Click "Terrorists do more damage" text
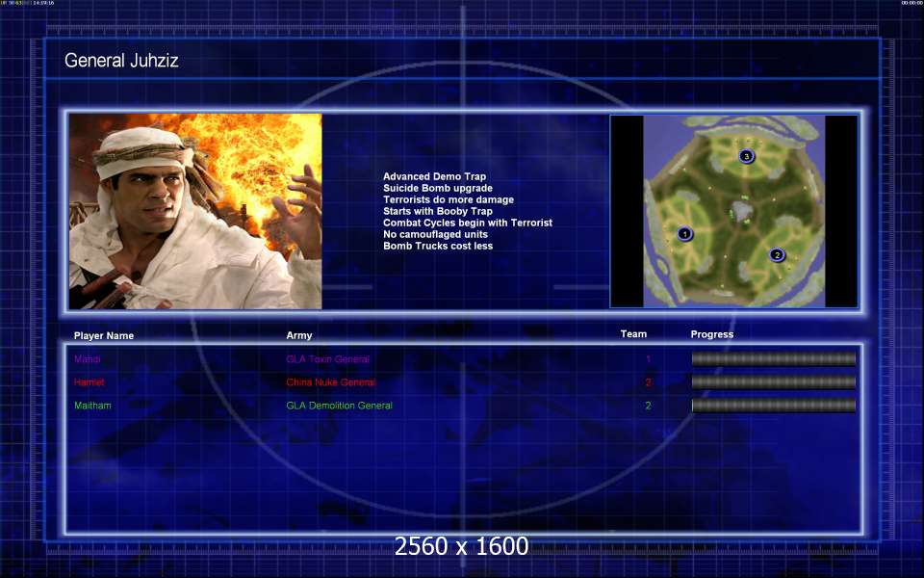This screenshot has width=924, height=578. pyautogui.click(x=449, y=199)
